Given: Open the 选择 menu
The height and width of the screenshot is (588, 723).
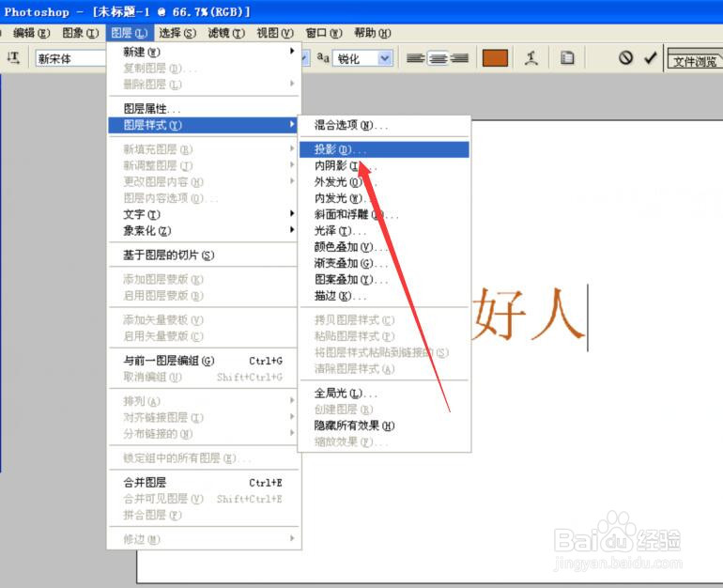Looking at the screenshot, I should coord(177,33).
